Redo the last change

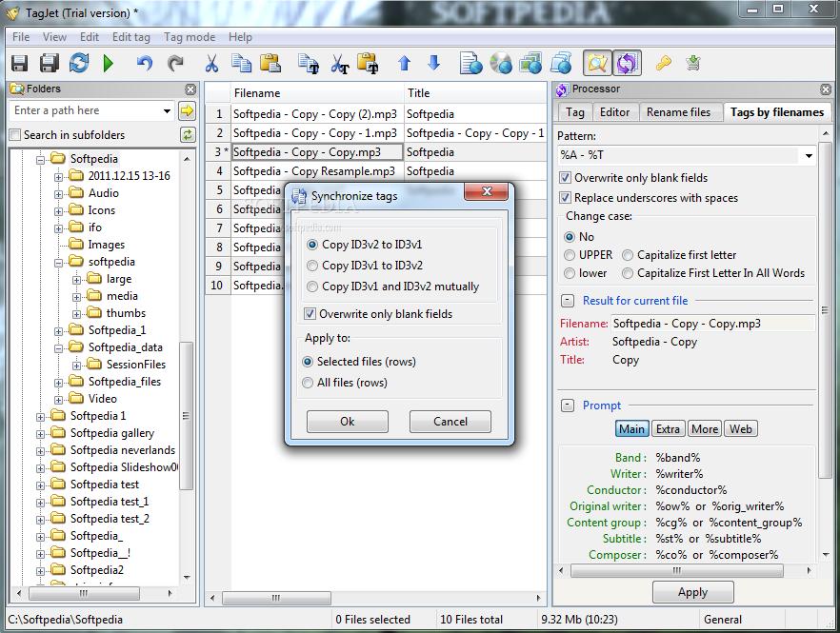175,63
